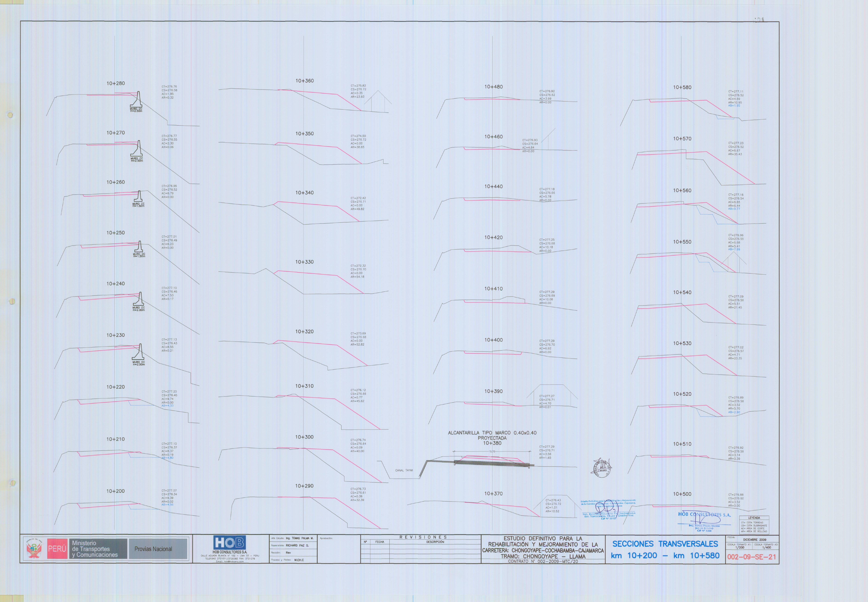Click the 'AR=54.18' value at section 10+330
This screenshot has height=602, width=868.
coord(357,277)
